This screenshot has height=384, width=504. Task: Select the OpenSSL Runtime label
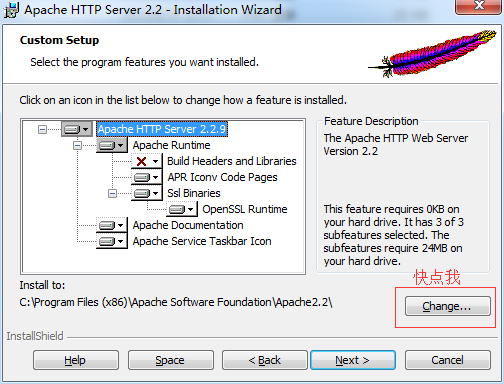tap(245, 209)
